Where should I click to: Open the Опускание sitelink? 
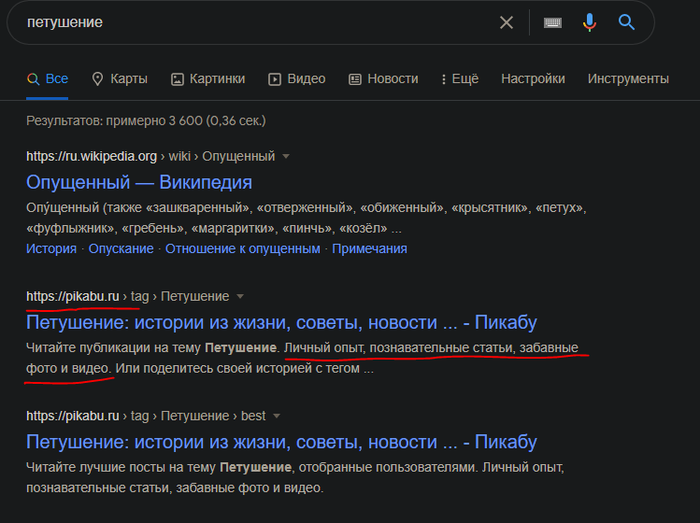(x=121, y=249)
